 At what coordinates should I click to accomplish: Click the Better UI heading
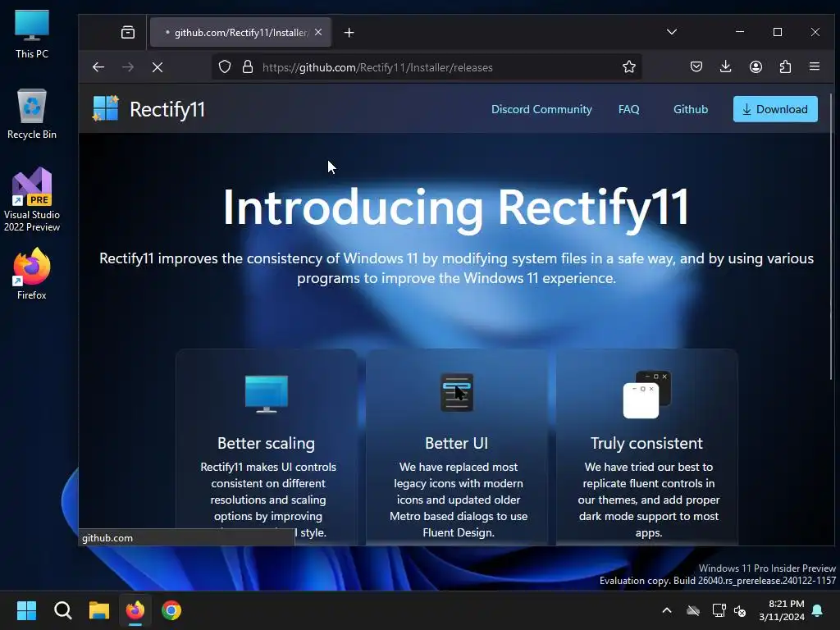click(x=456, y=443)
